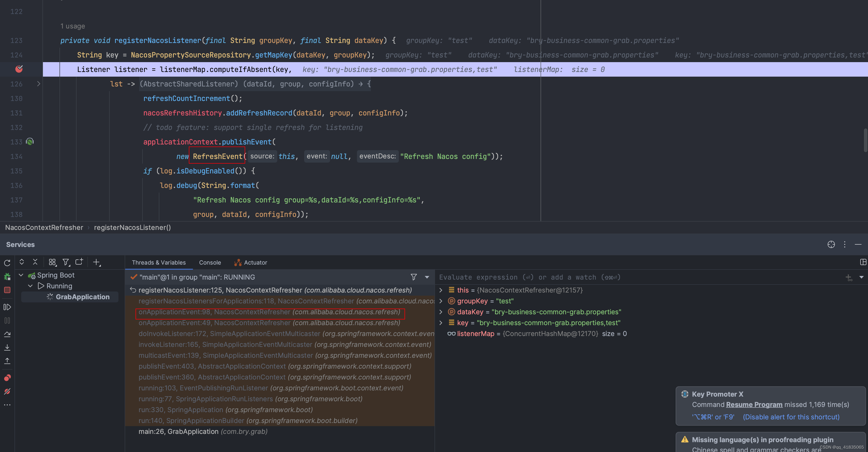868x452 pixels.
Task: Click 'Disable alert for this shortcut' link
Action: [x=791, y=417]
